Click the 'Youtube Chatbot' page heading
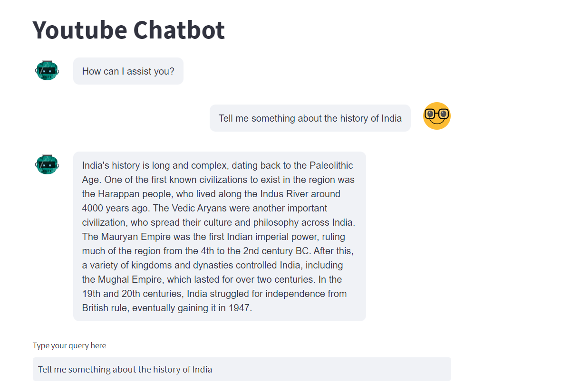Image resolution: width=561 pixels, height=392 pixels. point(129,29)
